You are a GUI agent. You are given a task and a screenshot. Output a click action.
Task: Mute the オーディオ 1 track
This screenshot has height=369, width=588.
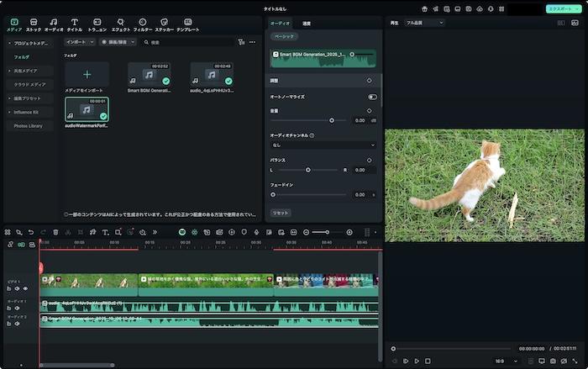click(17, 308)
